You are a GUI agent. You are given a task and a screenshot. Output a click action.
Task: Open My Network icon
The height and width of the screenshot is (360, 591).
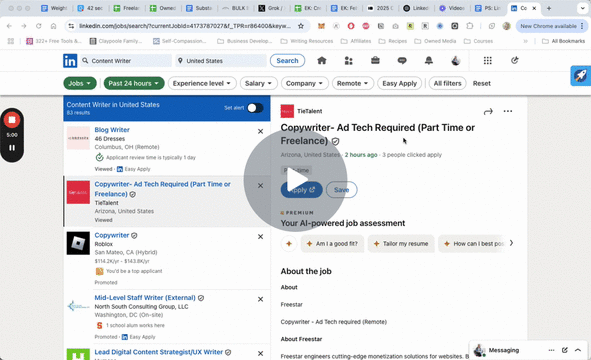pos(349,60)
